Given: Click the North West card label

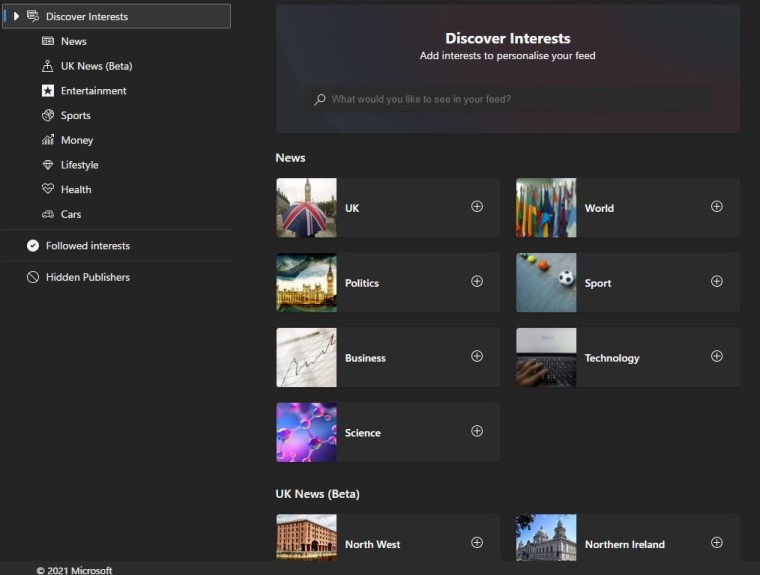Looking at the screenshot, I should [372, 544].
